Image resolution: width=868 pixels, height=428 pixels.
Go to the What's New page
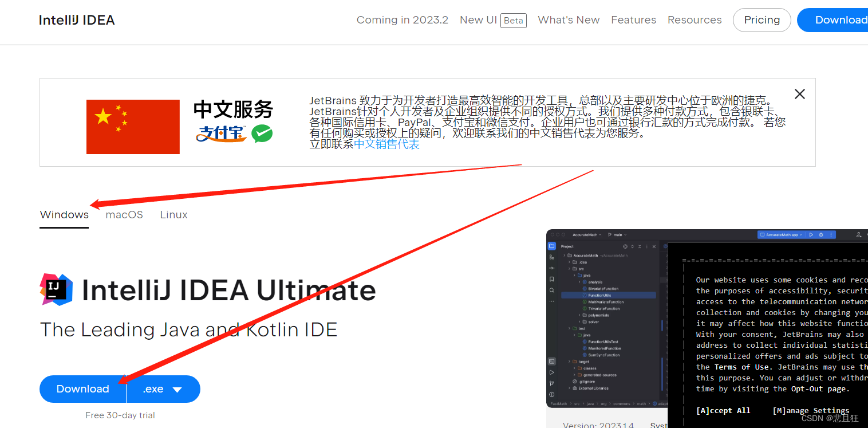569,20
